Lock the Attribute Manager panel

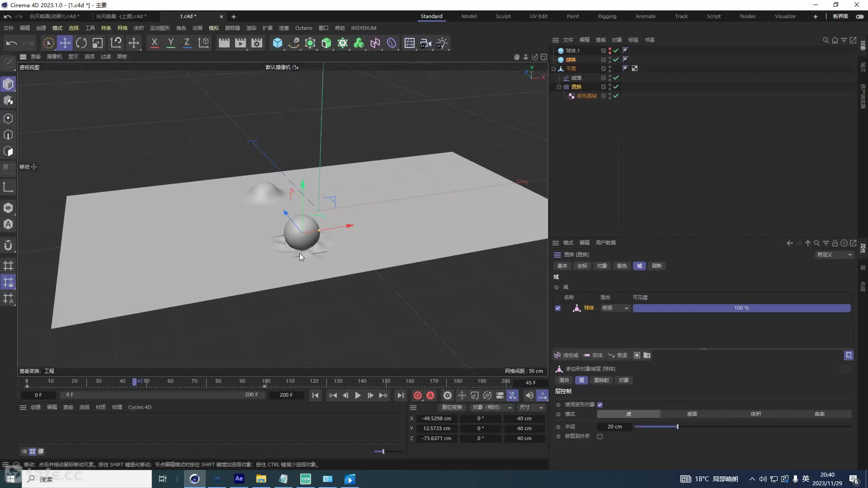pos(835,243)
